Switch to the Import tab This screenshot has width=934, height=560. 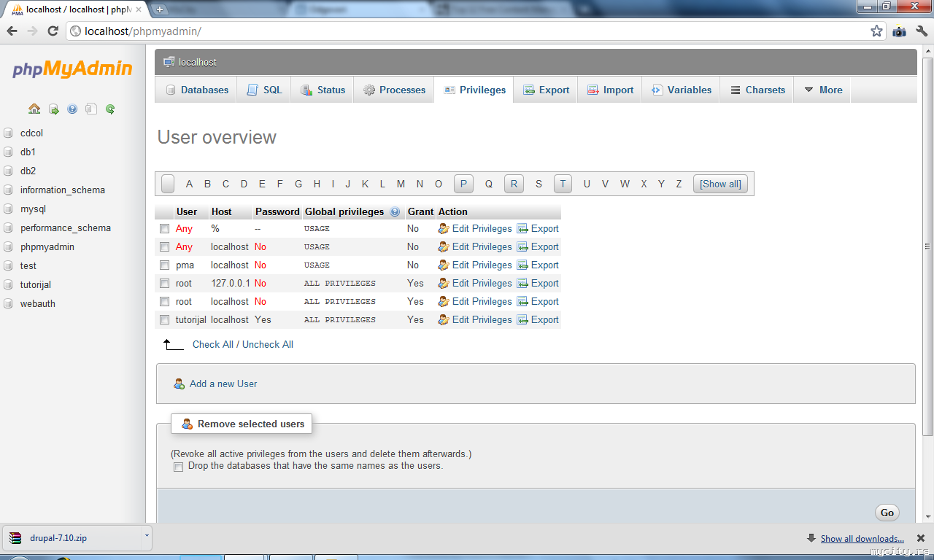coord(610,90)
